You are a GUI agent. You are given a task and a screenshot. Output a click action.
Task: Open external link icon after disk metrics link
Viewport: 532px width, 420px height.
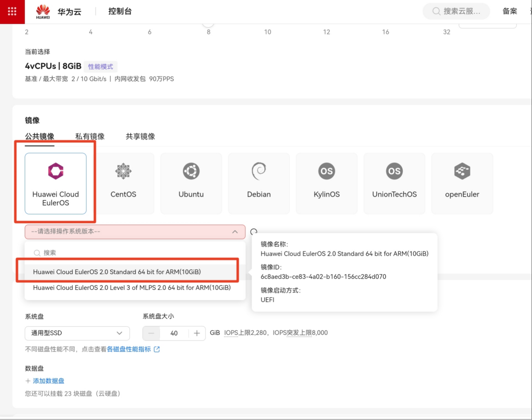pyautogui.click(x=157, y=349)
